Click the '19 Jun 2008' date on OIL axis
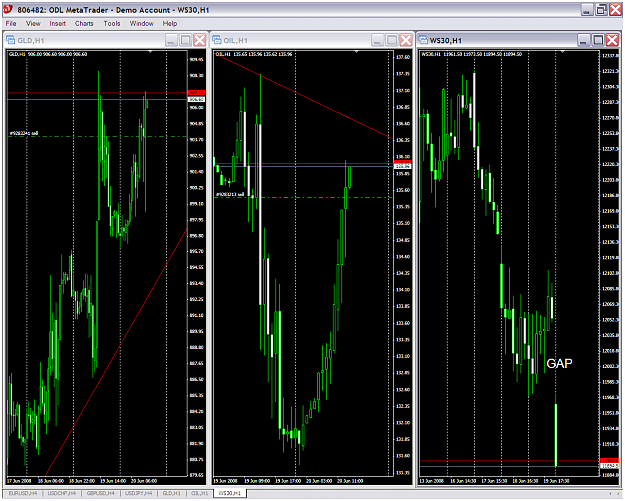 coord(226,481)
